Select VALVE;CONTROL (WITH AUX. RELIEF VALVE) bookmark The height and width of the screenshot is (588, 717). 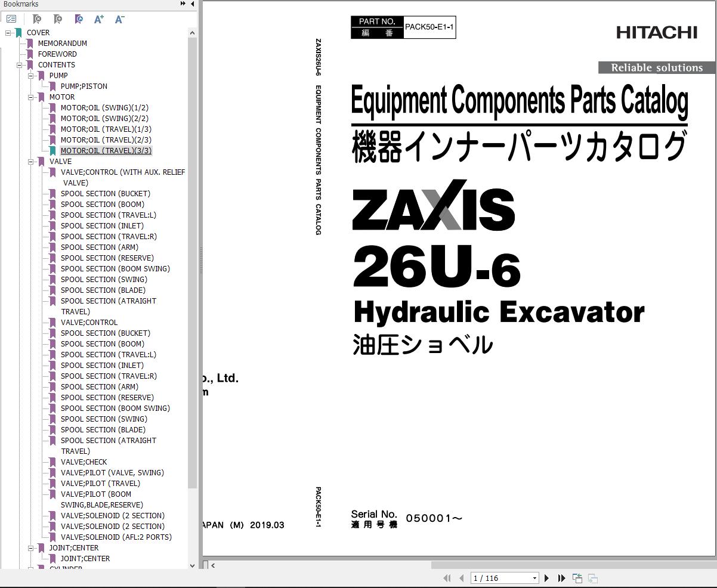tap(123, 178)
